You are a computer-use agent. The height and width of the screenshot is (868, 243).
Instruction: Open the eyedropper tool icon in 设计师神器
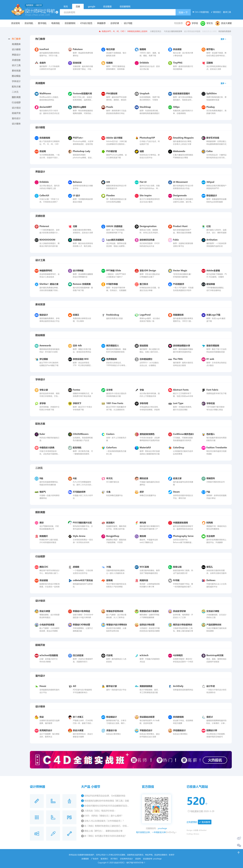[53, 833]
